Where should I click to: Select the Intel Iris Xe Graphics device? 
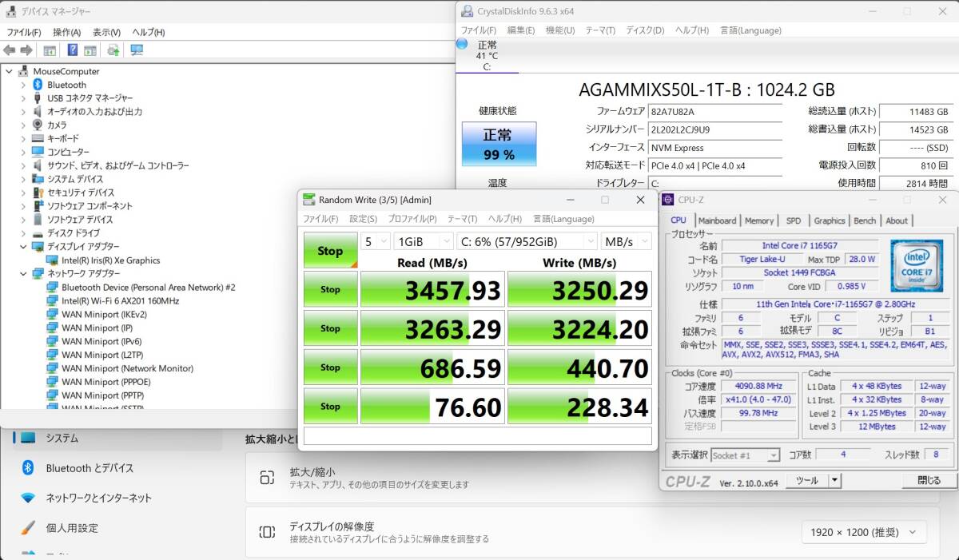pos(110,260)
